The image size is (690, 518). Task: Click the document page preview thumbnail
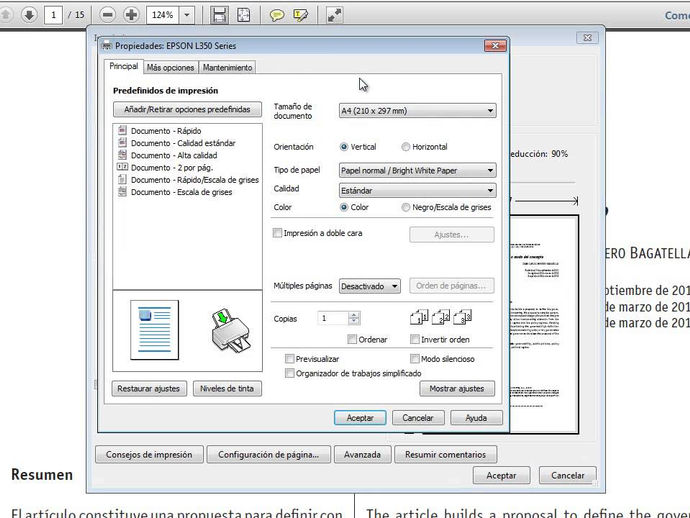coord(154,330)
